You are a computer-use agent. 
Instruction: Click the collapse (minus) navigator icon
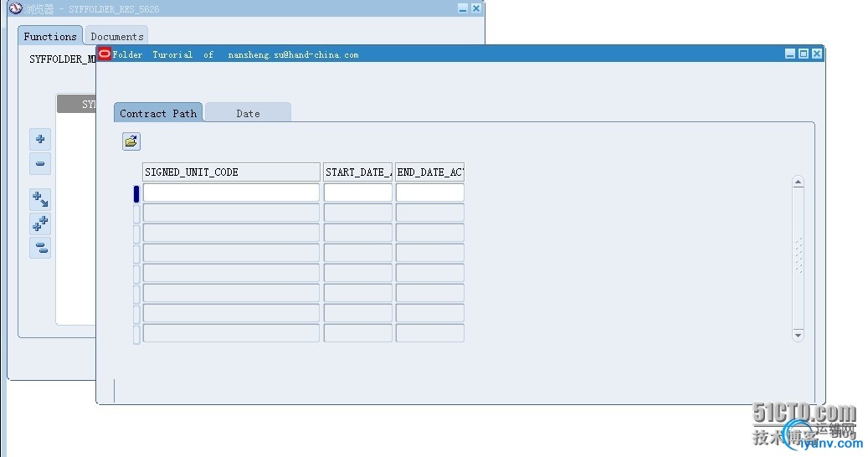click(40, 164)
